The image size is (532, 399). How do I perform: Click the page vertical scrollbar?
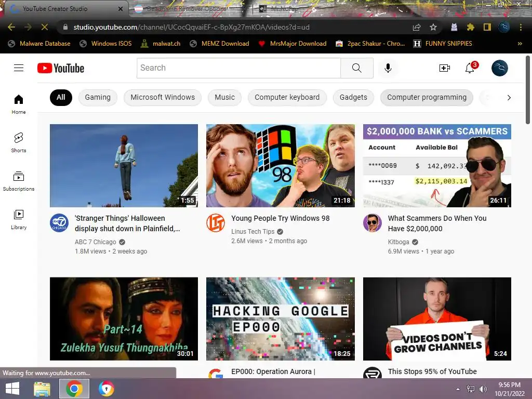pyautogui.click(x=528, y=90)
